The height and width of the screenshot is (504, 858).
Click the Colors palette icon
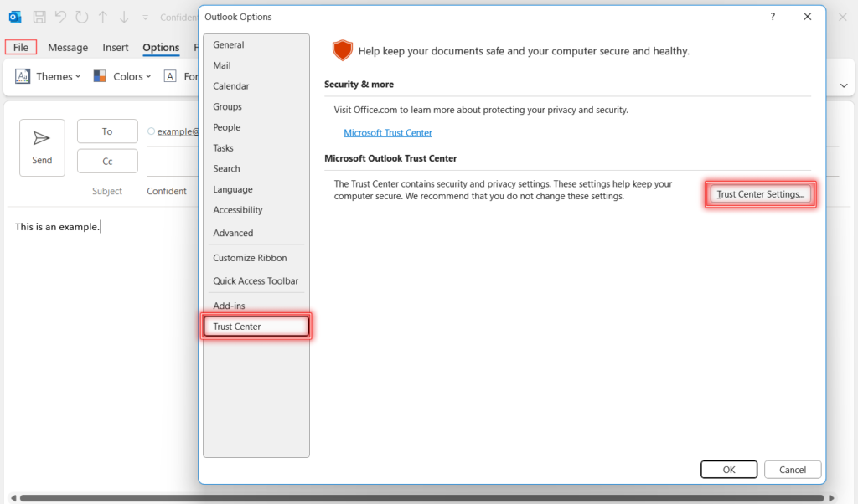[100, 76]
